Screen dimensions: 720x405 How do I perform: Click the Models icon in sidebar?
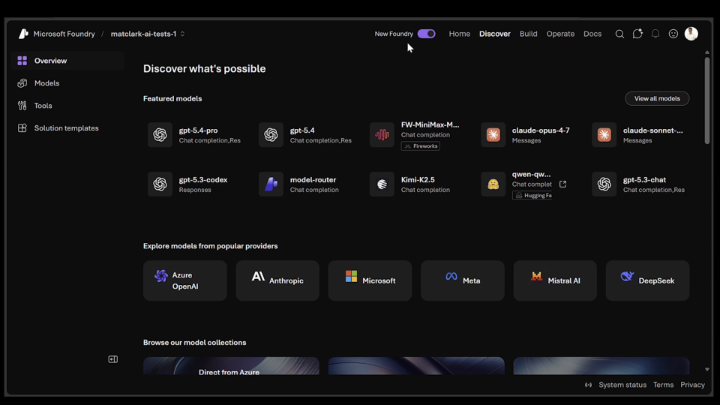click(22, 83)
